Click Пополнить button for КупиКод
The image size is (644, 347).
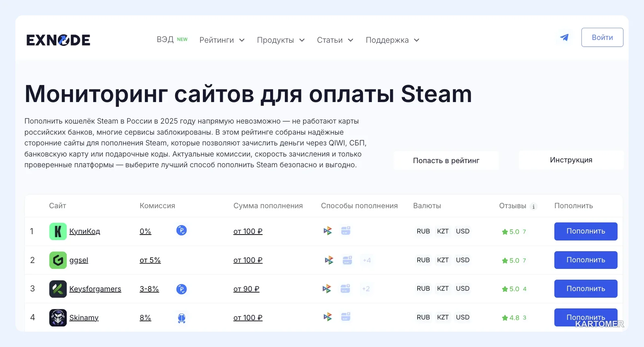[586, 231]
